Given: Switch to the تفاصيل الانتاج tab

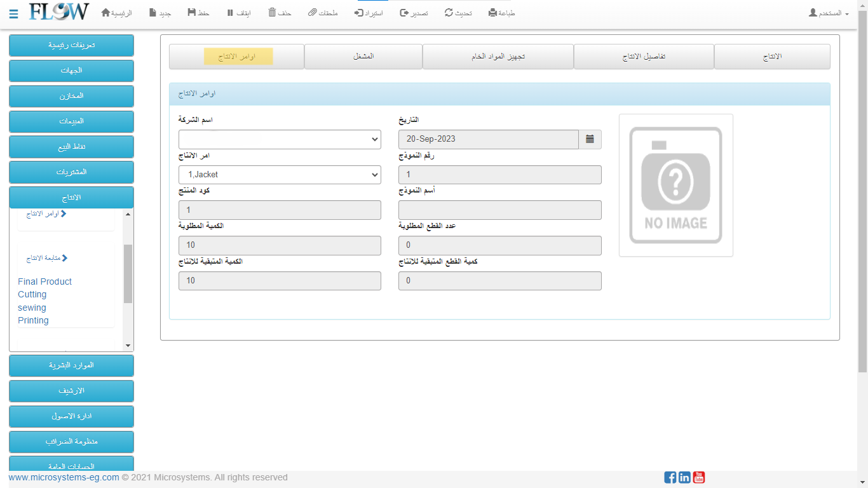Looking at the screenshot, I should pos(644,57).
